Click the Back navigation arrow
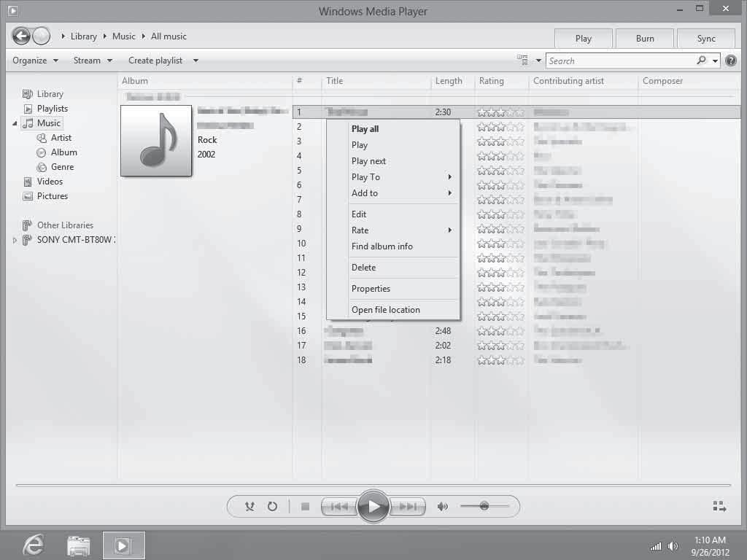The height and width of the screenshot is (560, 747). click(x=21, y=36)
